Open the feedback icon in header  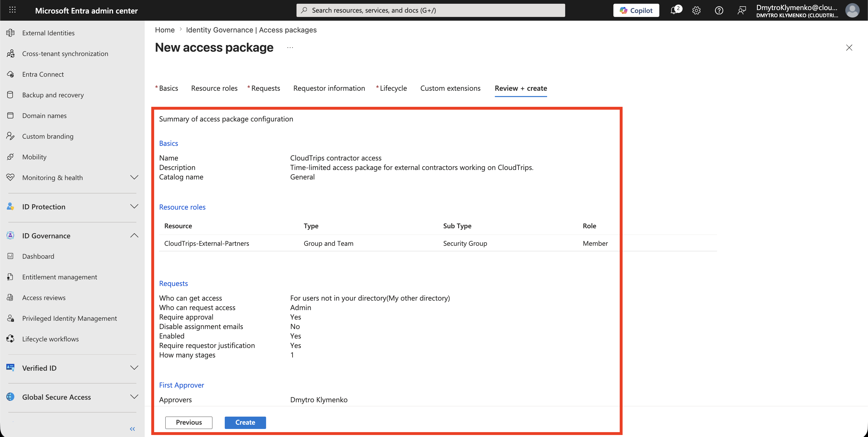tap(742, 10)
